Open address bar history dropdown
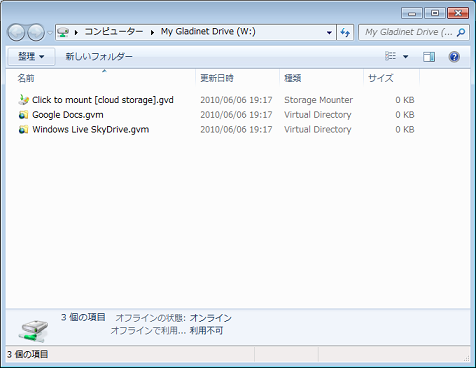 tap(329, 32)
